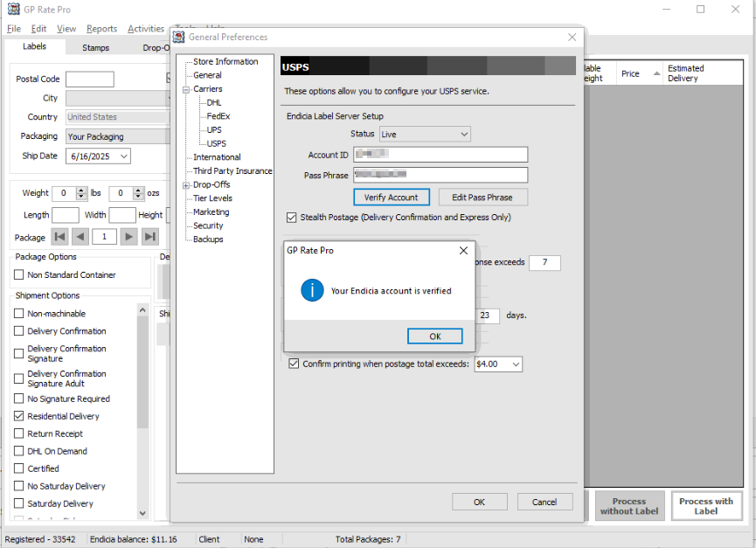Check Delivery Confirmation Signature Adult option
Viewport: 756px width, 548px height.
(x=19, y=378)
